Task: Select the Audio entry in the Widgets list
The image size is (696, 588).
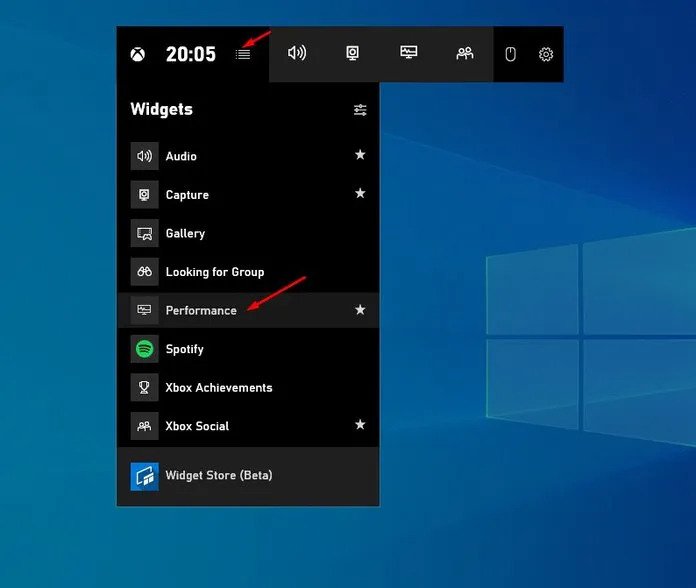Action: [x=248, y=156]
